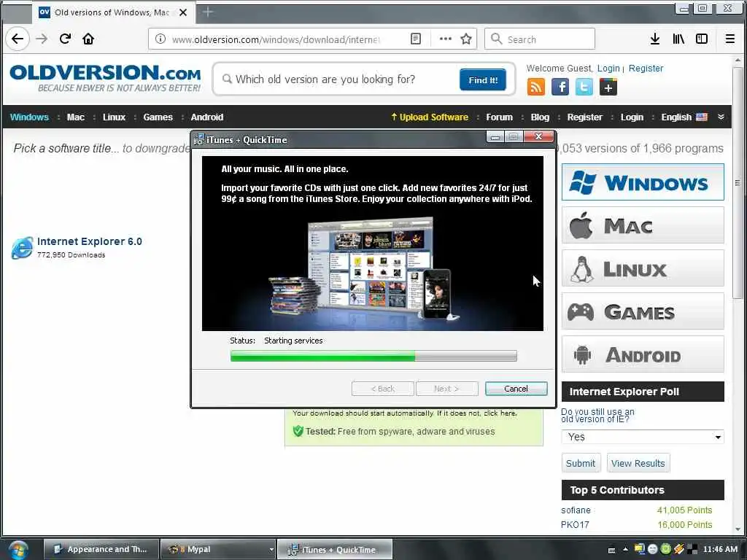Viewport: 747px width, 560px height.
Task: Toggle reader view icon in address bar
Action: [x=416, y=39]
